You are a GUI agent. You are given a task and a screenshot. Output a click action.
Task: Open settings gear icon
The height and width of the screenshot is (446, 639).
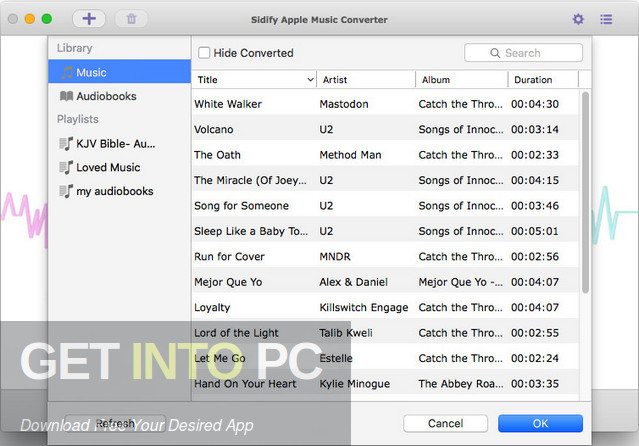578,19
